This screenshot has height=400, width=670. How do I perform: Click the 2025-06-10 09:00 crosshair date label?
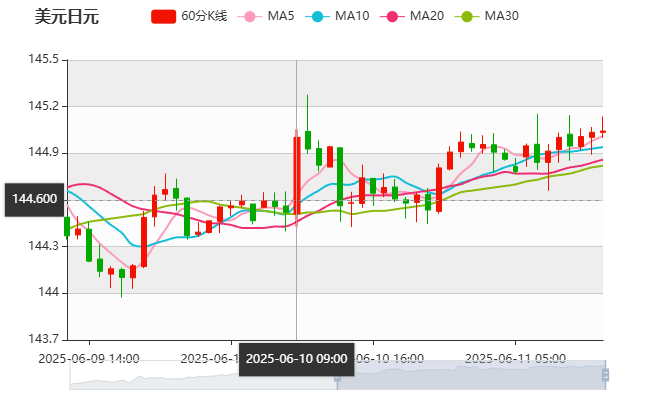(x=296, y=358)
